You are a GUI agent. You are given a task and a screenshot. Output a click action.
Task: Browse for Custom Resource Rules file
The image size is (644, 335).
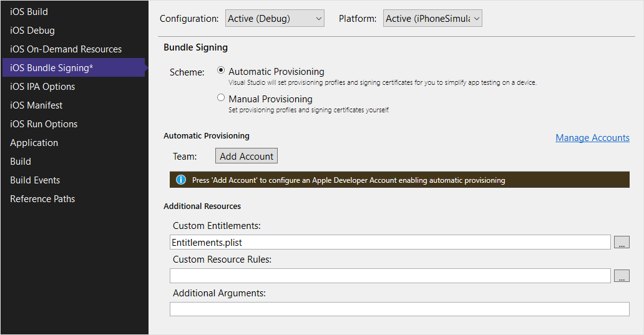click(622, 276)
